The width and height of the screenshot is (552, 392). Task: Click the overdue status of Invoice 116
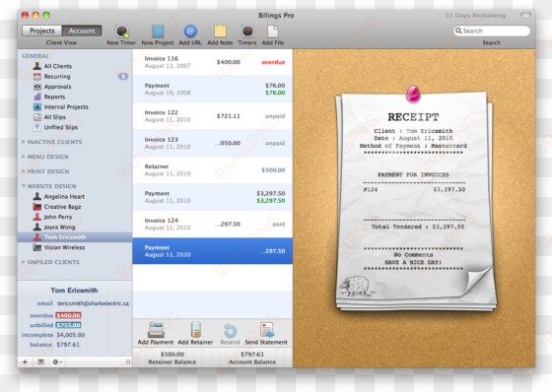point(273,62)
